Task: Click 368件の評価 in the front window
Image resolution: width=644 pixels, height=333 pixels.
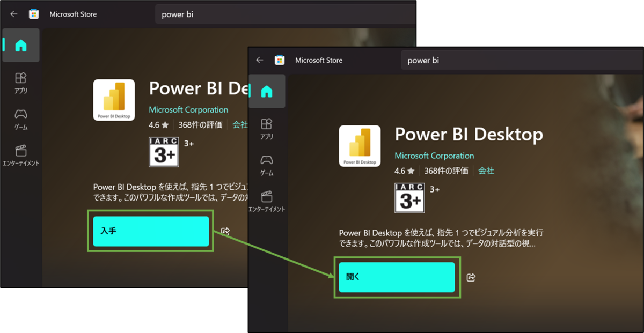Action: [446, 171]
